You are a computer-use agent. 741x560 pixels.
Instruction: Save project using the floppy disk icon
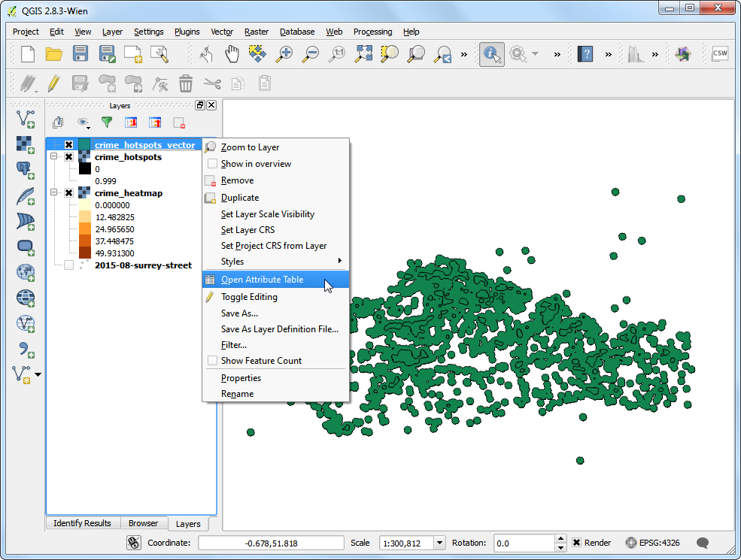80,54
